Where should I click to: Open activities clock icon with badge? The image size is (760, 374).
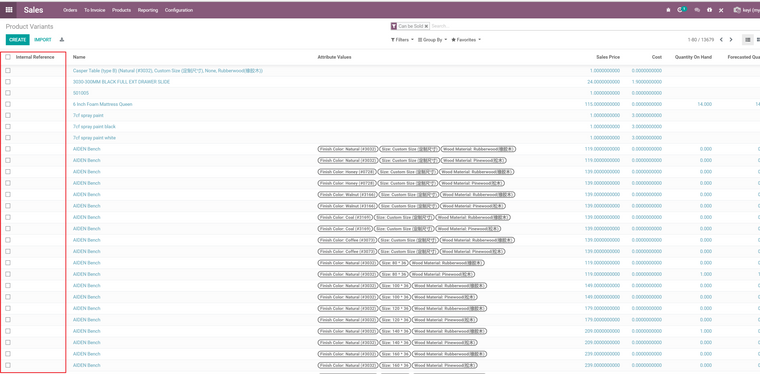pos(681,10)
